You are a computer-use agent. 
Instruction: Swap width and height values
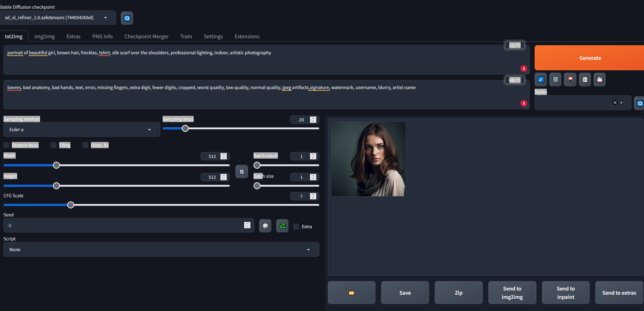pyautogui.click(x=242, y=172)
